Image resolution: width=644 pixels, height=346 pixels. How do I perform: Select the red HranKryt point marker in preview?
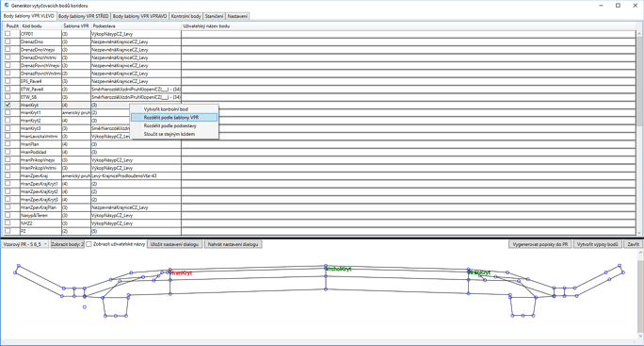pyautogui.click(x=170, y=271)
